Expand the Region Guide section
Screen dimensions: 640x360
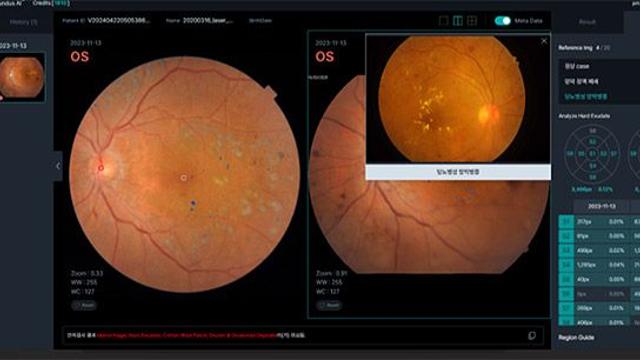click(x=576, y=338)
